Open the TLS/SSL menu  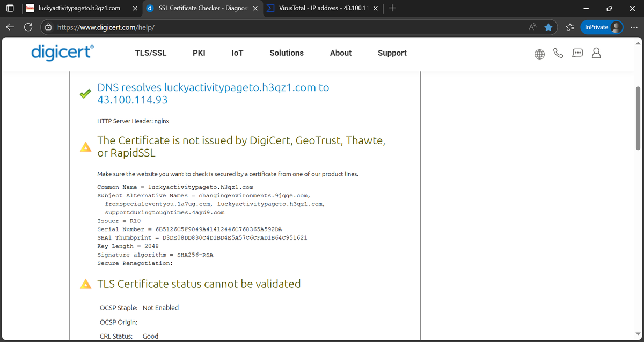coord(151,53)
